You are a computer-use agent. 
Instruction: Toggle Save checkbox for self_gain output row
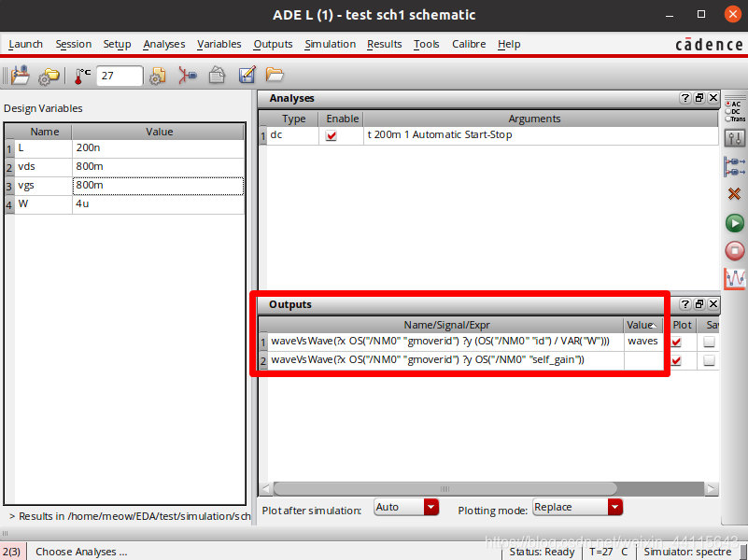[709, 360]
